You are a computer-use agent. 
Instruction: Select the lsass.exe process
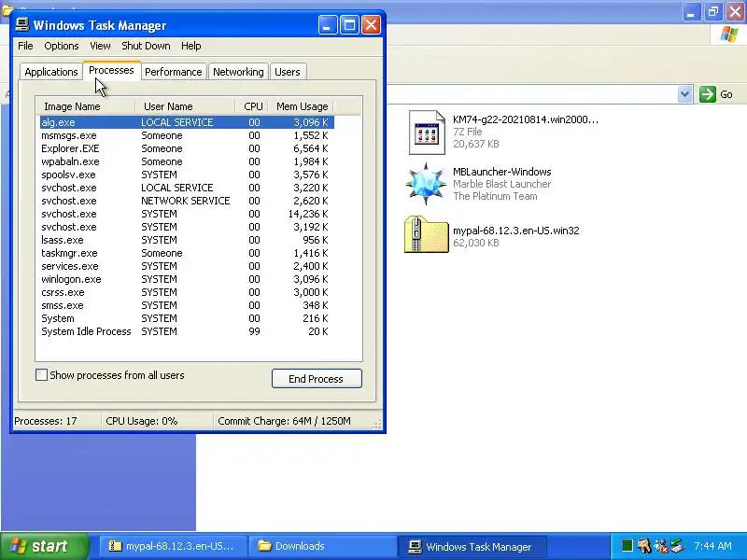point(187,240)
